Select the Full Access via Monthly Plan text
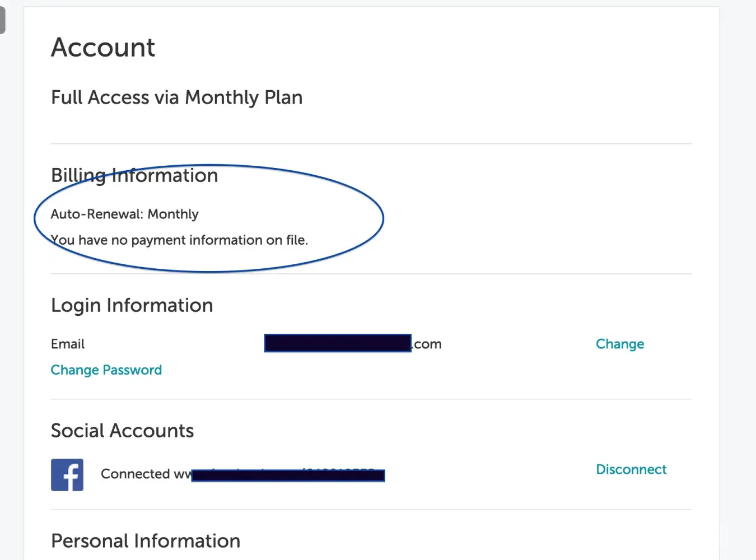Screen dimensions: 756x560 click(x=176, y=97)
